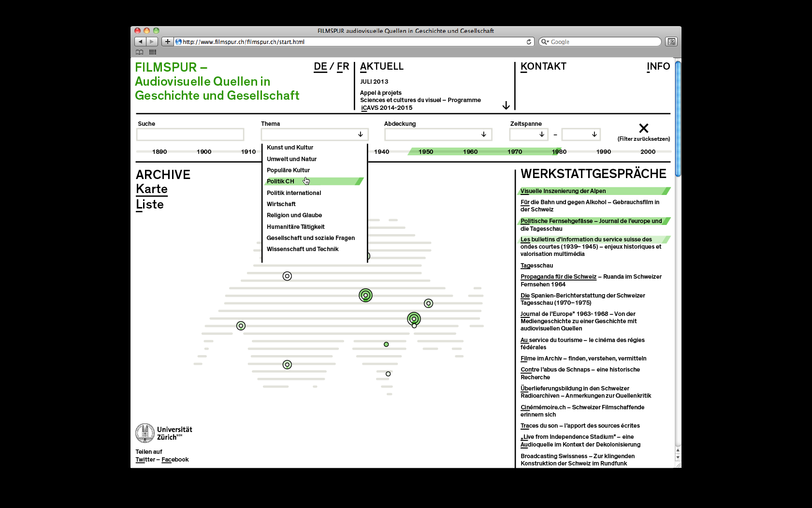Select Umwelt und Natur theme
The height and width of the screenshot is (508, 812).
pos(291,159)
